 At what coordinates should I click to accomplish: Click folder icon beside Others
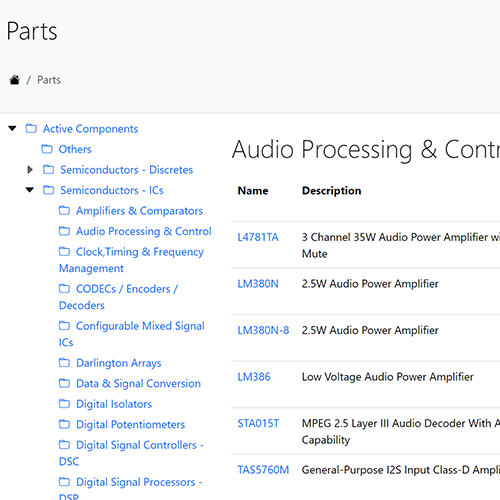(x=47, y=149)
